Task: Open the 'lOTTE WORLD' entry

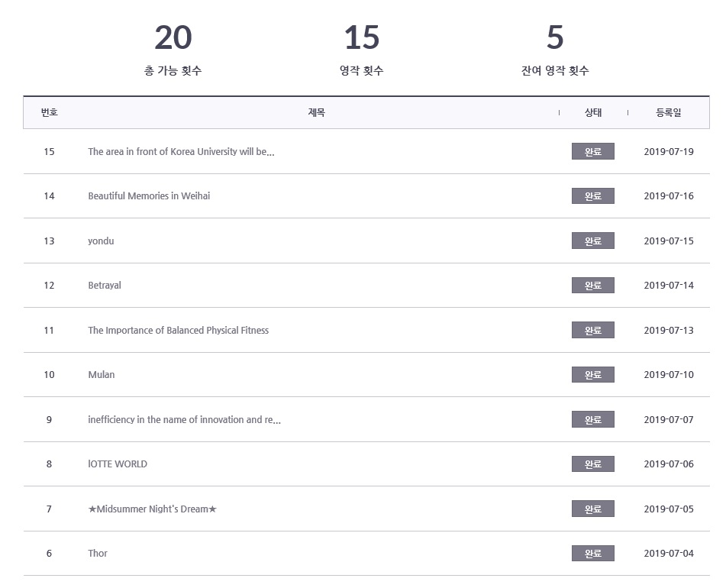Action: pos(118,464)
